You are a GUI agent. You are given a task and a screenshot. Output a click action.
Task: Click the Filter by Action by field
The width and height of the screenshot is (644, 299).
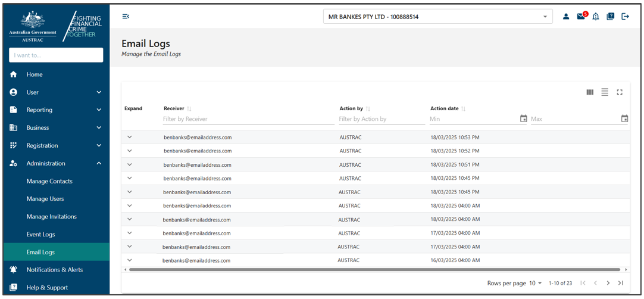382,119
